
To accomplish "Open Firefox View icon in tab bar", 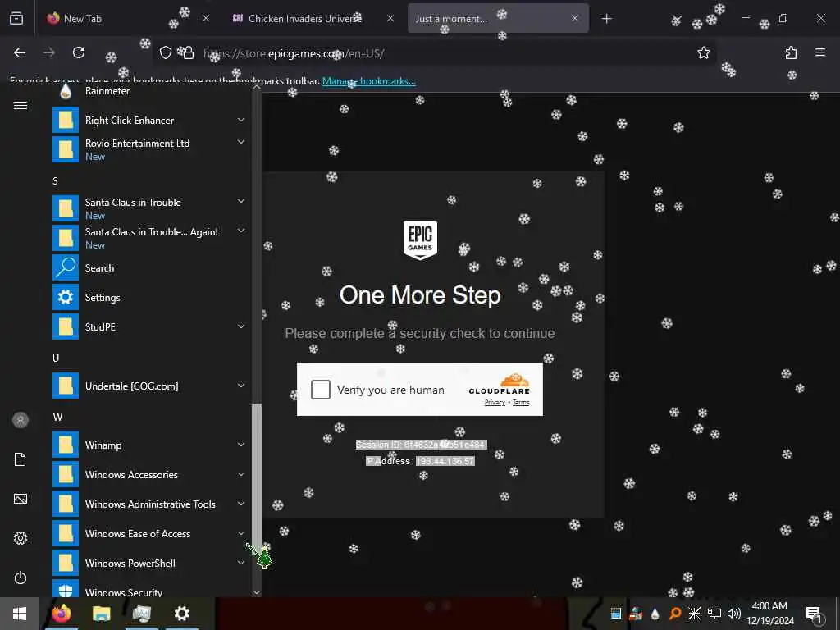I will click(x=16, y=18).
